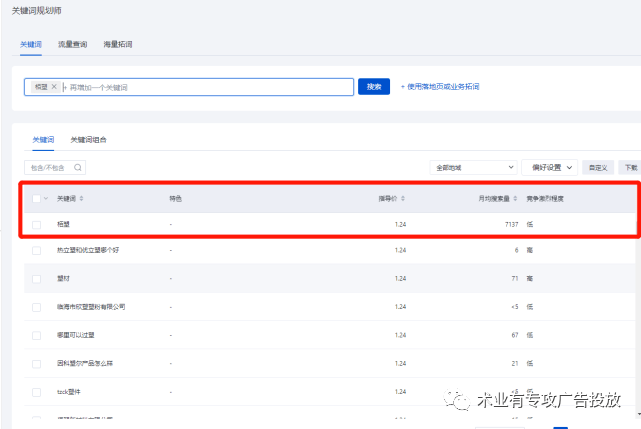The height and width of the screenshot is (429, 641).
Task: Remove the keyword tag with its X icon
Action: [54, 87]
